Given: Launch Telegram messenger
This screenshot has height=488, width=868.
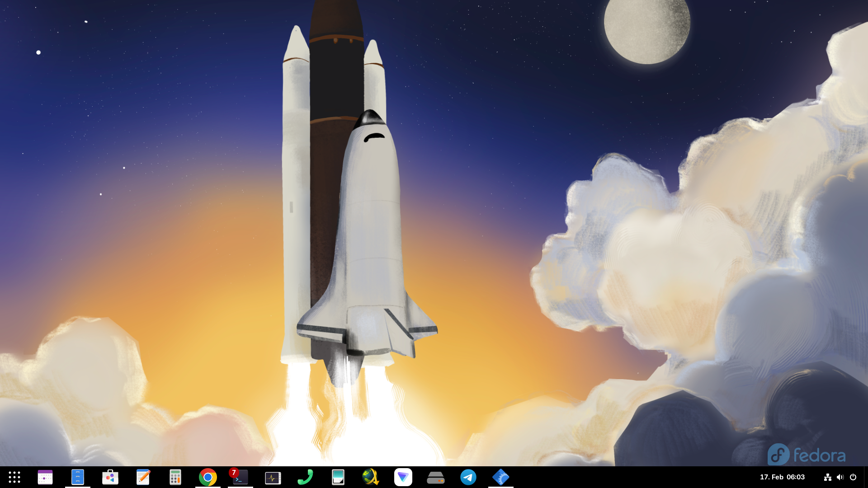Looking at the screenshot, I should click(468, 477).
